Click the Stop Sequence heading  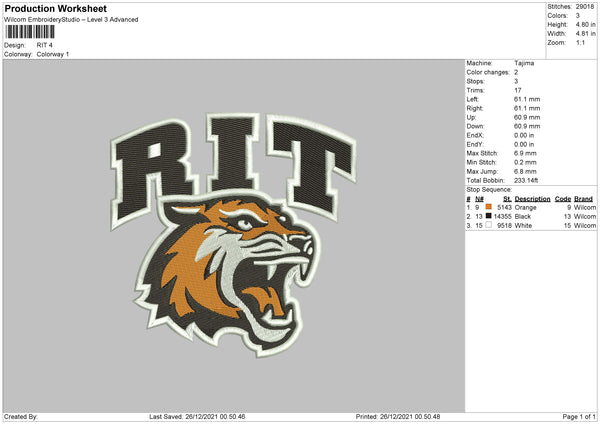coord(489,189)
